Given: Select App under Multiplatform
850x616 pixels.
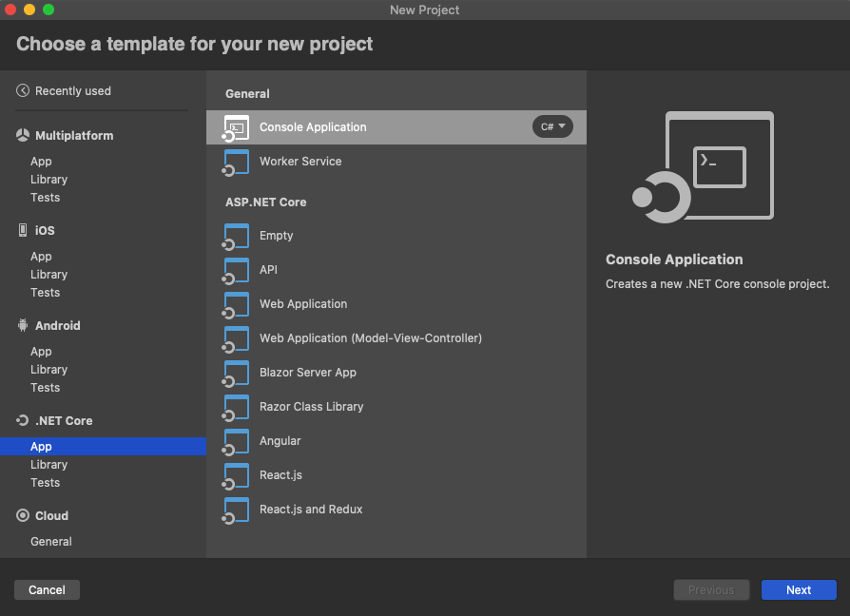Looking at the screenshot, I should 41,162.
